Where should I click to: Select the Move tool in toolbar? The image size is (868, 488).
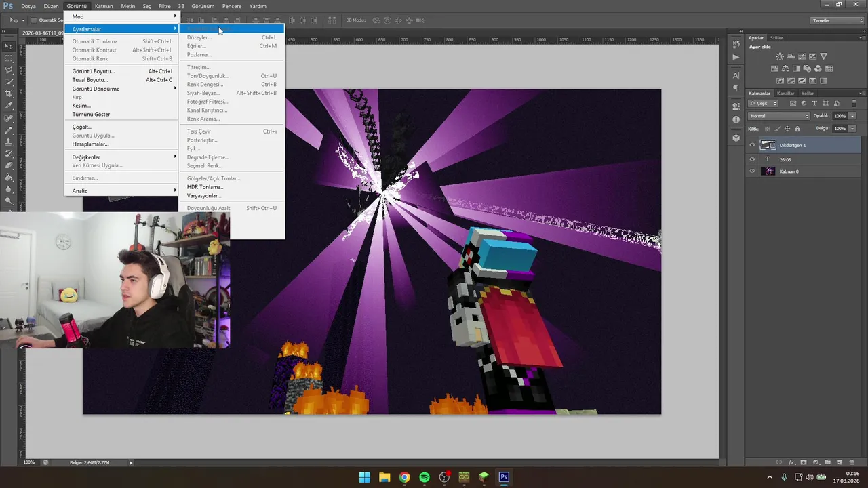coord(9,46)
